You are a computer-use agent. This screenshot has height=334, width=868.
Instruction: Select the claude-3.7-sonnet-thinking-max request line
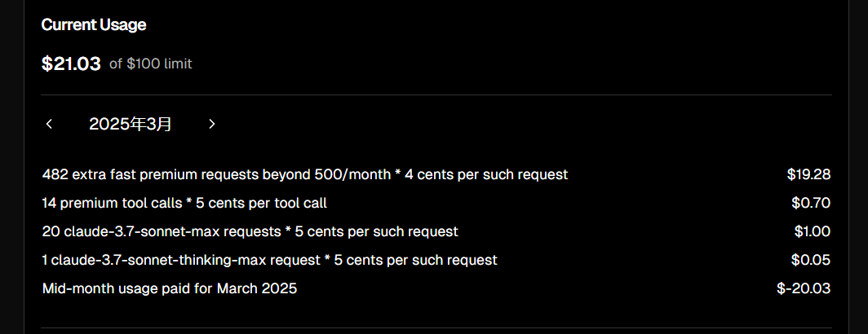(269, 260)
